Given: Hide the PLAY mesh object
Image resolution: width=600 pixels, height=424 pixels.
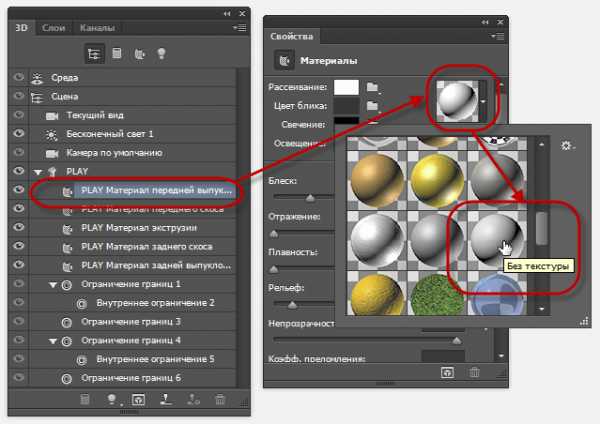Looking at the screenshot, I should point(18,171).
